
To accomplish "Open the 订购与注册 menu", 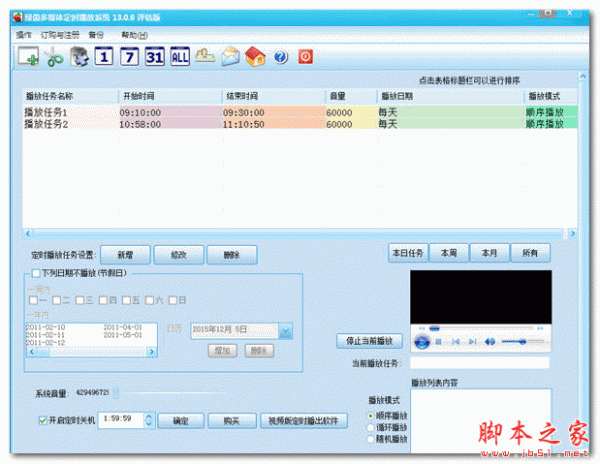I will point(60,35).
